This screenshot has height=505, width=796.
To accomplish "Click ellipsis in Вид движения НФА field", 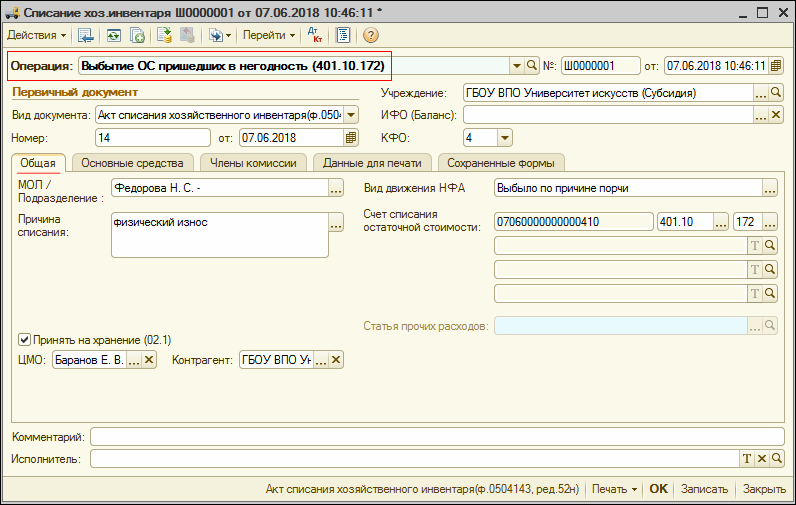I will (x=770, y=188).
